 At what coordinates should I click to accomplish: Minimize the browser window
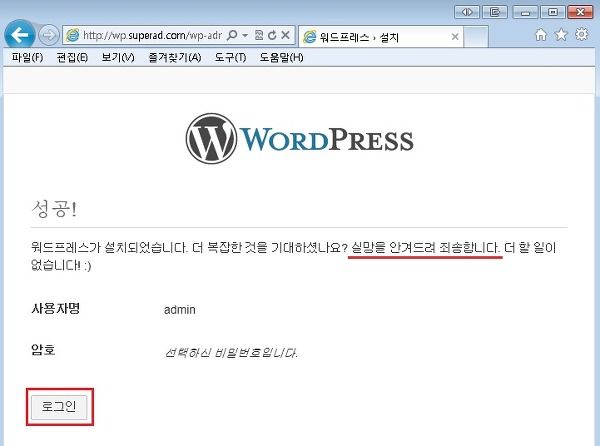[525, 12]
